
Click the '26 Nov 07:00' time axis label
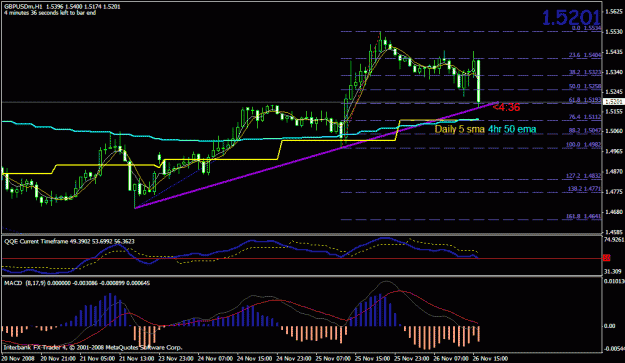point(450,358)
